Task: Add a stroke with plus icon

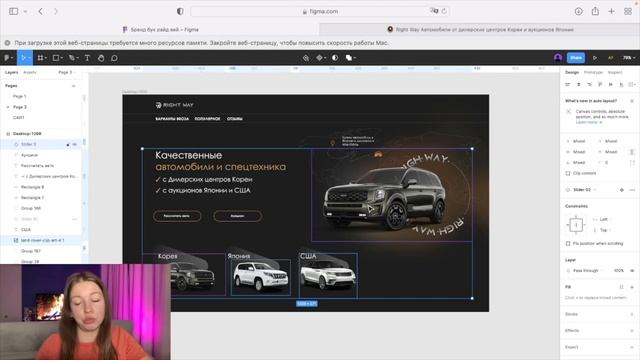Action: [x=632, y=314]
